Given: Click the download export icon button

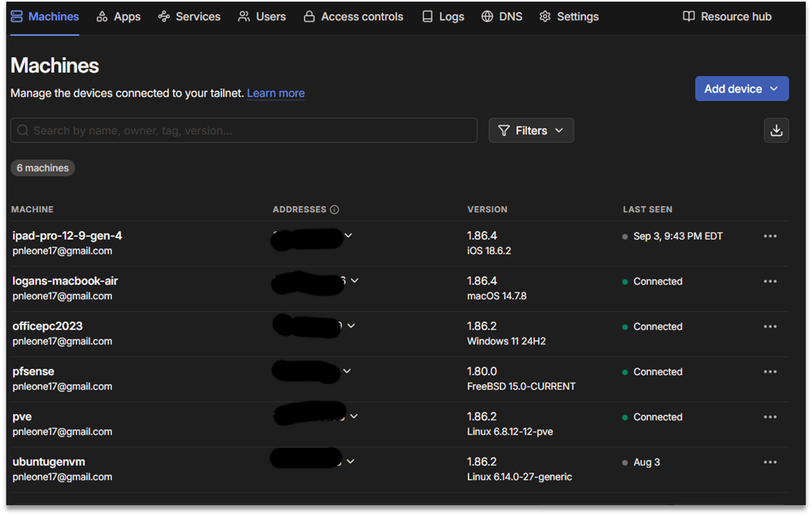Looking at the screenshot, I should coord(776,130).
